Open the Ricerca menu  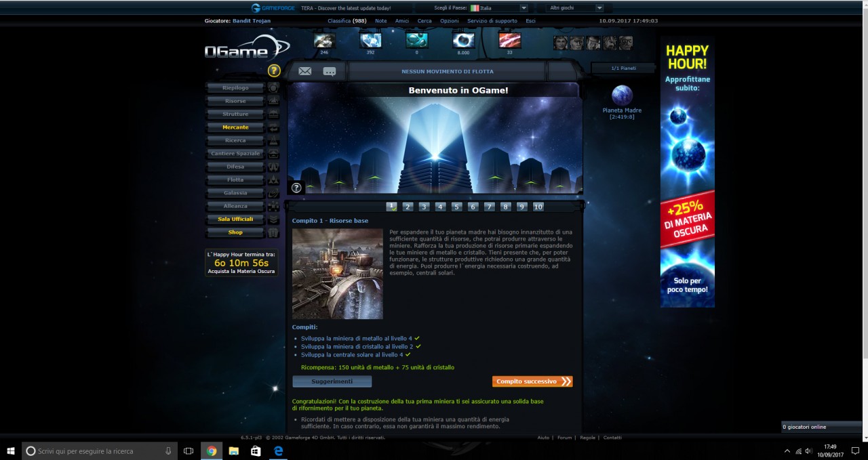coord(235,140)
